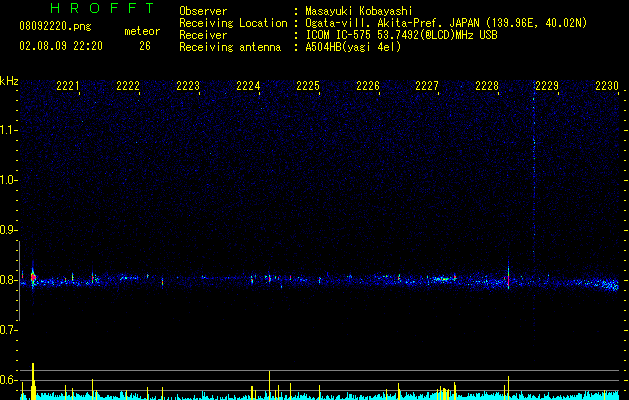Viewport: 629px width, 400px height.
Task: Click the 0.7 kHz axis label
Action: coord(8,330)
